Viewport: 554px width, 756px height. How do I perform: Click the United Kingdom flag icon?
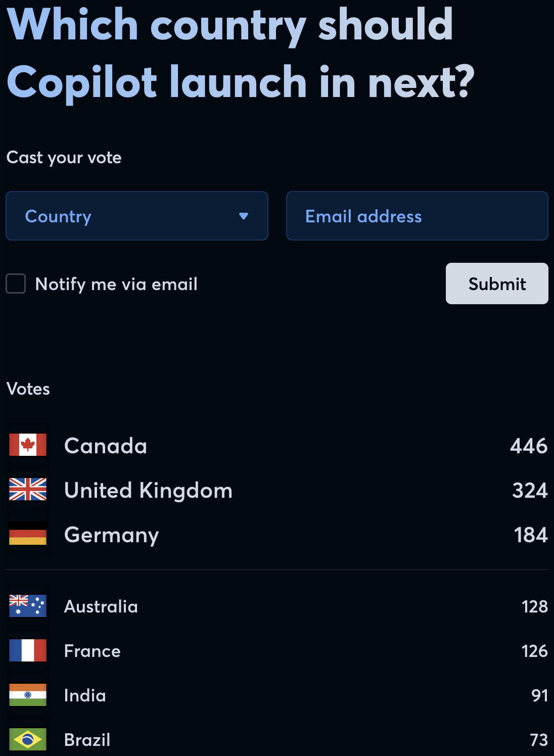click(x=28, y=490)
